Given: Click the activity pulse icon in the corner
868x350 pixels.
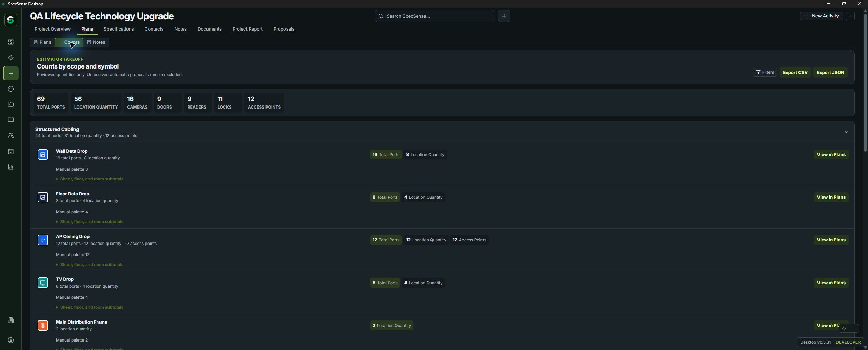Looking at the screenshot, I should click(x=844, y=328).
